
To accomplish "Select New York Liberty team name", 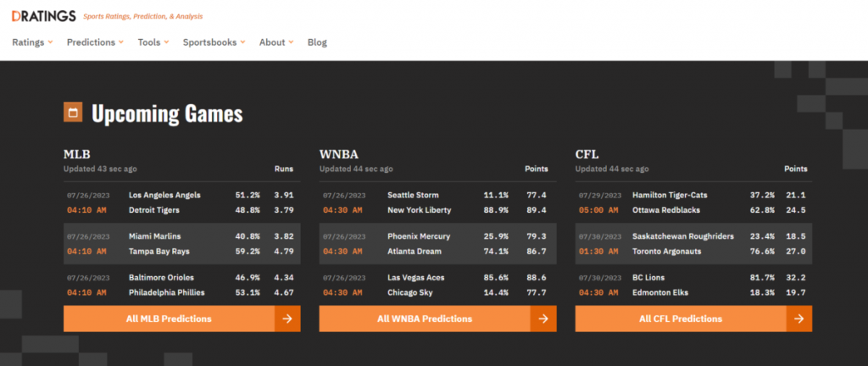I will 419,210.
